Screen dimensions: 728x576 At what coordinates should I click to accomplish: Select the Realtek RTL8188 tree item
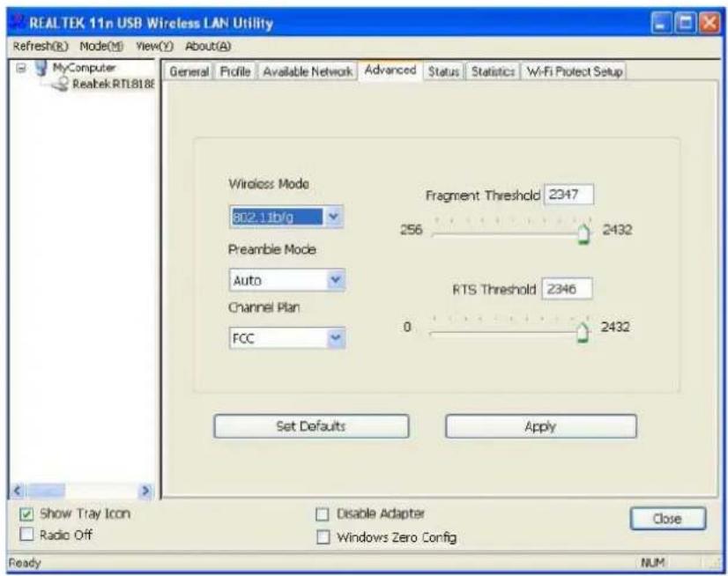(x=114, y=85)
